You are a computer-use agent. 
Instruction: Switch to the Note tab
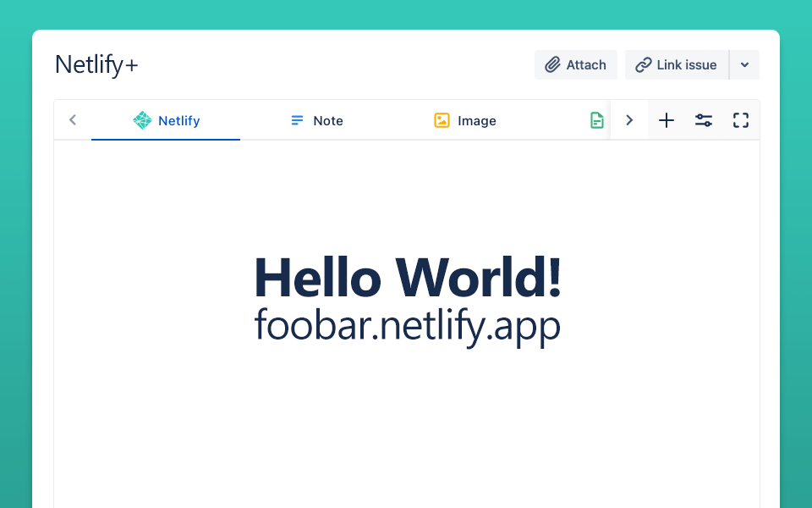(316, 120)
